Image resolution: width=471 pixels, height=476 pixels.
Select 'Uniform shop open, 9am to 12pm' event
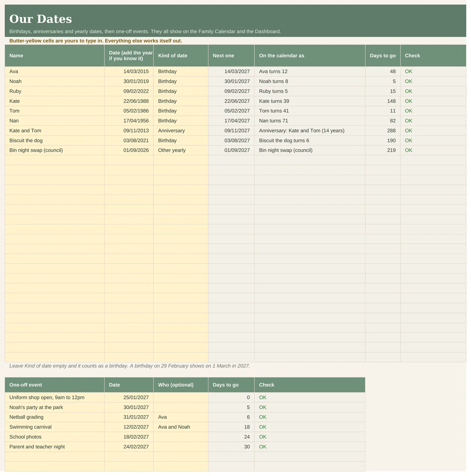click(x=55, y=398)
